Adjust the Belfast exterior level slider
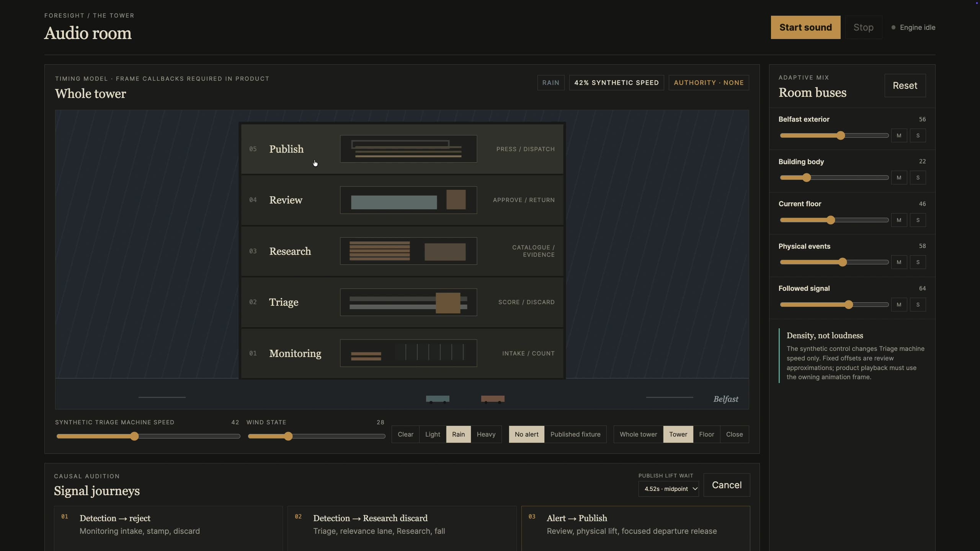The height and width of the screenshot is (551, 980). tap(834, 135)
